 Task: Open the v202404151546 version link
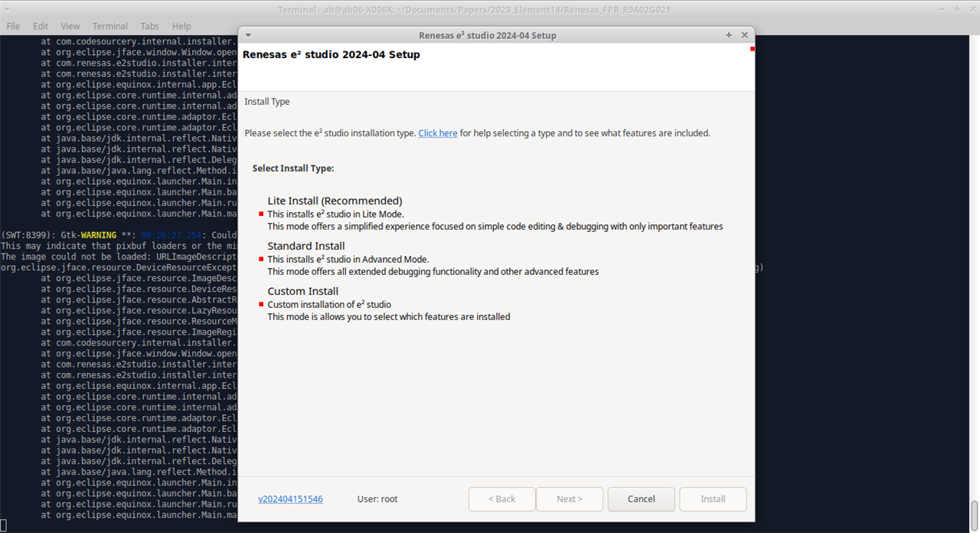click(x=290, y=499)
